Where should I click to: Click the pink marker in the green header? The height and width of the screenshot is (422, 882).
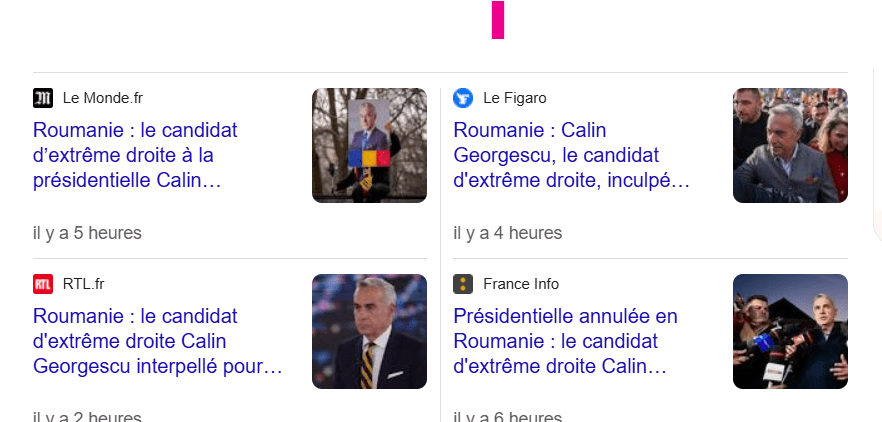(498, 20)
